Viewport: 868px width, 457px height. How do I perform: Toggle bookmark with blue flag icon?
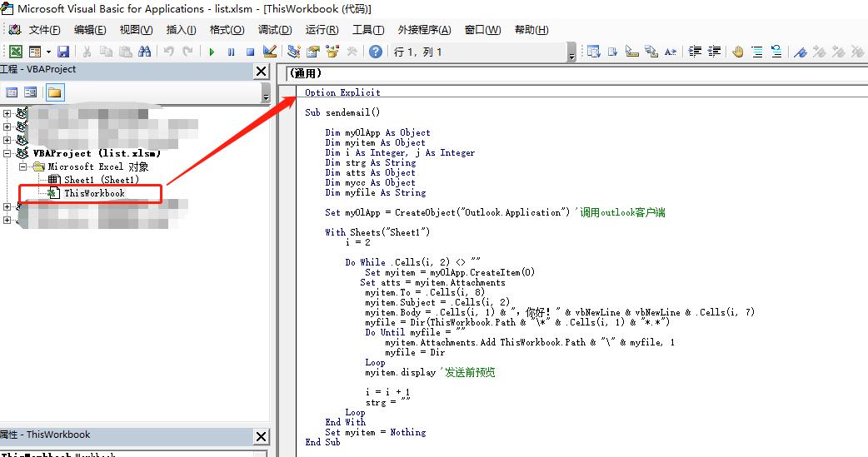tap(800, 52)
